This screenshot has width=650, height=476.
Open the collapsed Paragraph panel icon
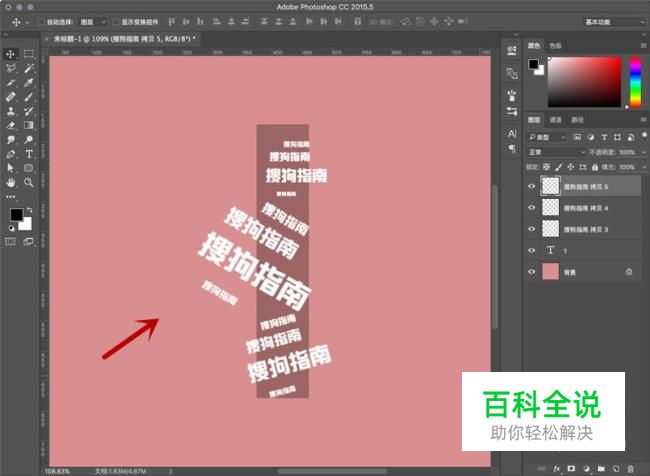[512, 149]
